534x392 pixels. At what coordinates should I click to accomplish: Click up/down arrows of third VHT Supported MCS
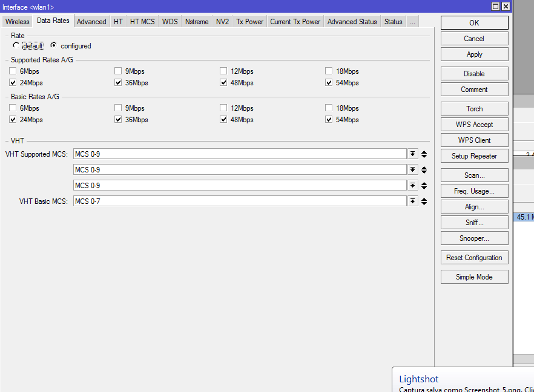tap(424, 186)
